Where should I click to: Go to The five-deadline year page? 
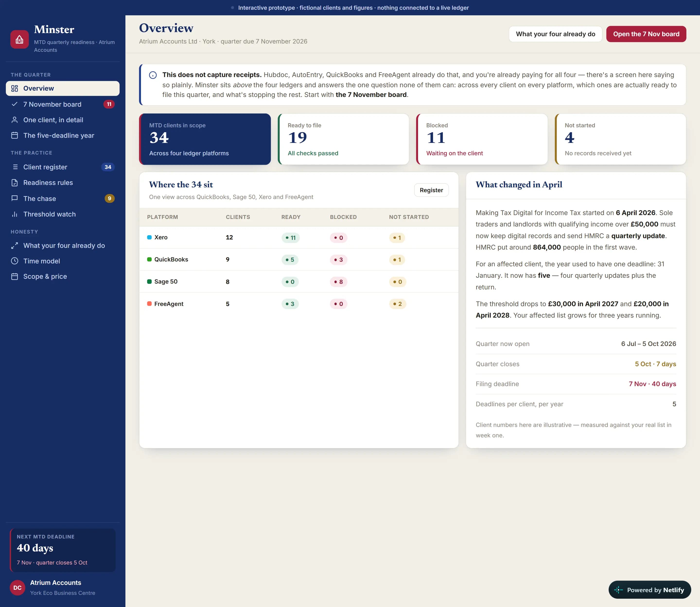(x=63, y=136)
